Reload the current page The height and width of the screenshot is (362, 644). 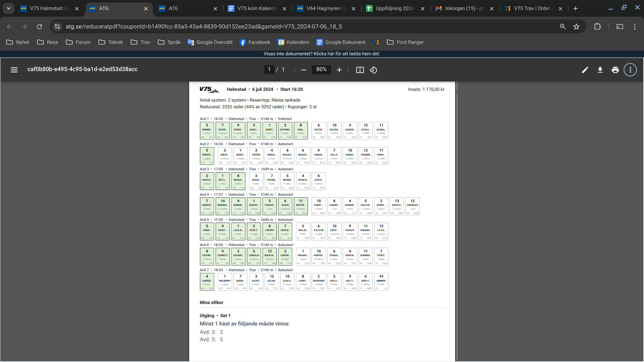pos(39,26)
